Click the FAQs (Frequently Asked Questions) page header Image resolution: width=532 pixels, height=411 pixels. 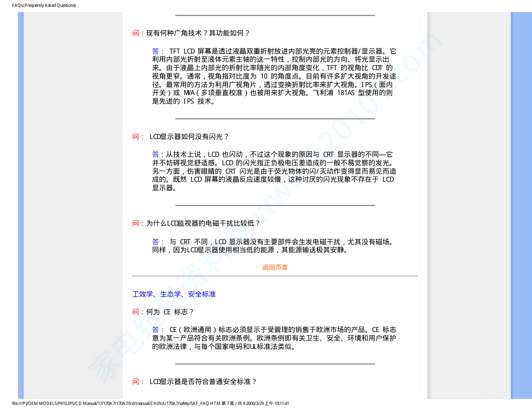pyautogui.click(x=44, y=5)
